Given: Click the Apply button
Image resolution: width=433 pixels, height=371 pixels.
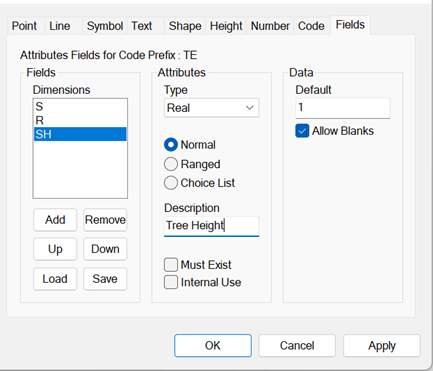Looking at the screenshot, I should point(382,346).
